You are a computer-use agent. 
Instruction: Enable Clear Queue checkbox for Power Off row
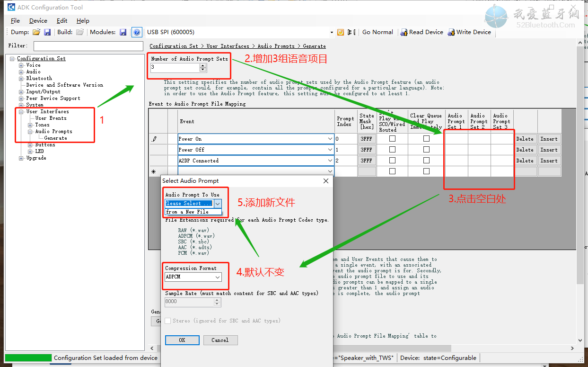click(x=426, y=150)
